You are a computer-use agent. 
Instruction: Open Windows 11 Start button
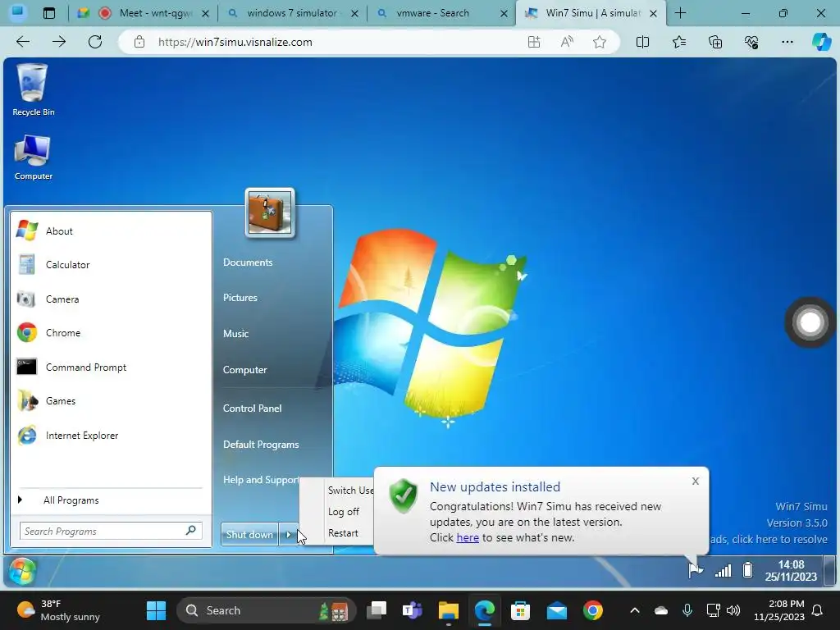(x=157, y=610)
